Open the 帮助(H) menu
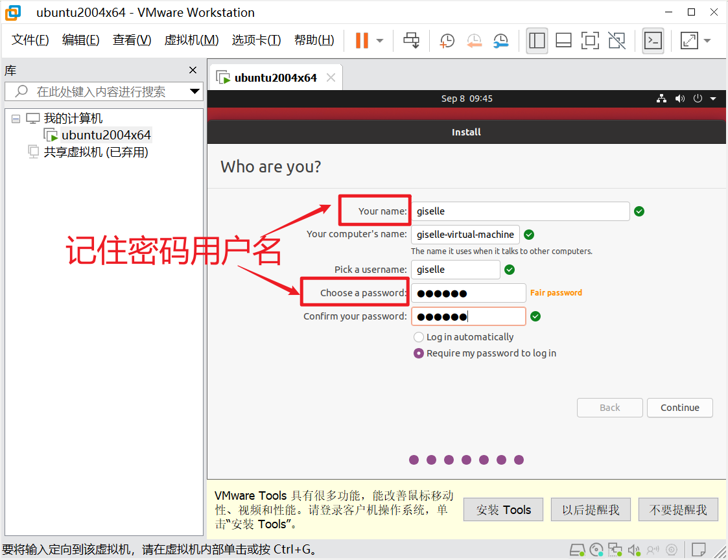The height and width of the screenshot is (560, 728). point(314,40)
